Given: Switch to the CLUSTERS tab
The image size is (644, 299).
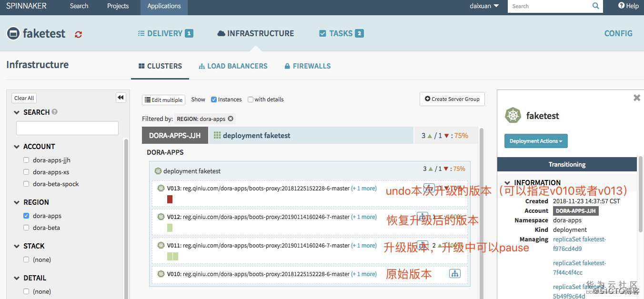Looking at the screenshot, I should [x=160, y=66].
